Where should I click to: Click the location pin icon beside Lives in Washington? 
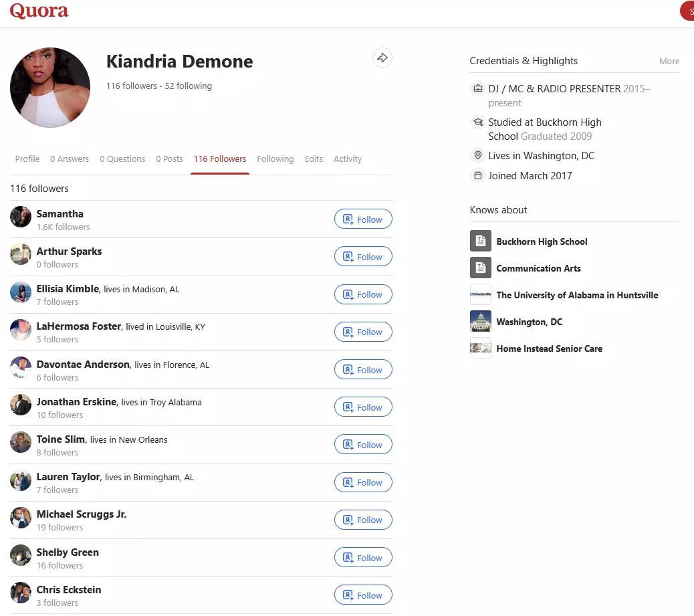click(x=478, y=155)
